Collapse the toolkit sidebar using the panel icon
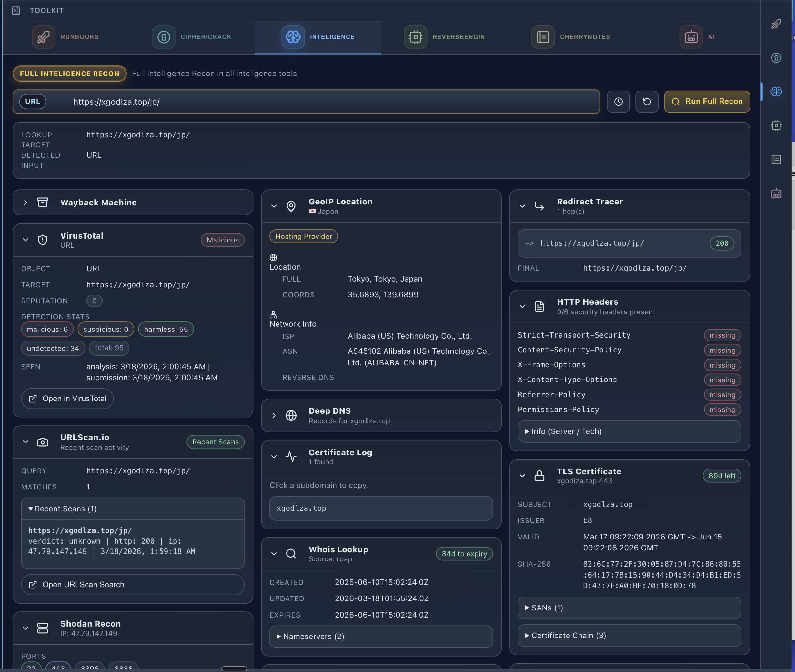Screen dimensions: 795x672 tap(16, 11)
